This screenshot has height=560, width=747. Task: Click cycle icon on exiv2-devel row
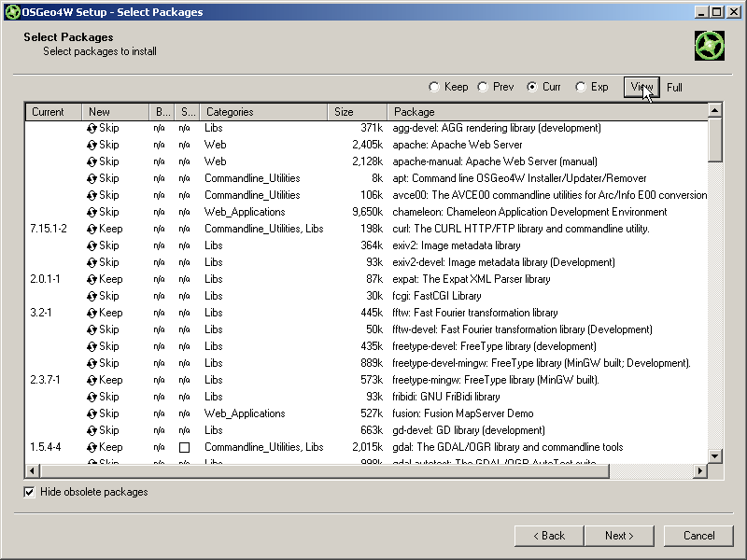92,262
